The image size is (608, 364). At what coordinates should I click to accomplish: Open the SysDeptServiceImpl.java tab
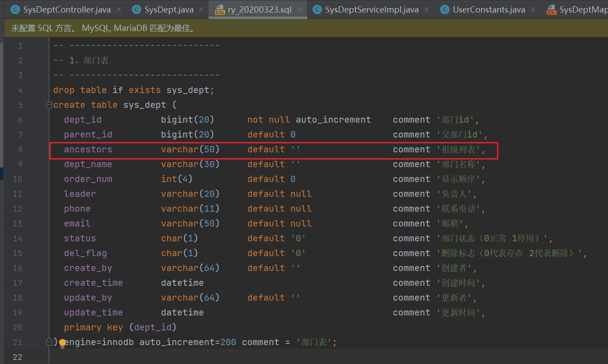coord(372,9)
